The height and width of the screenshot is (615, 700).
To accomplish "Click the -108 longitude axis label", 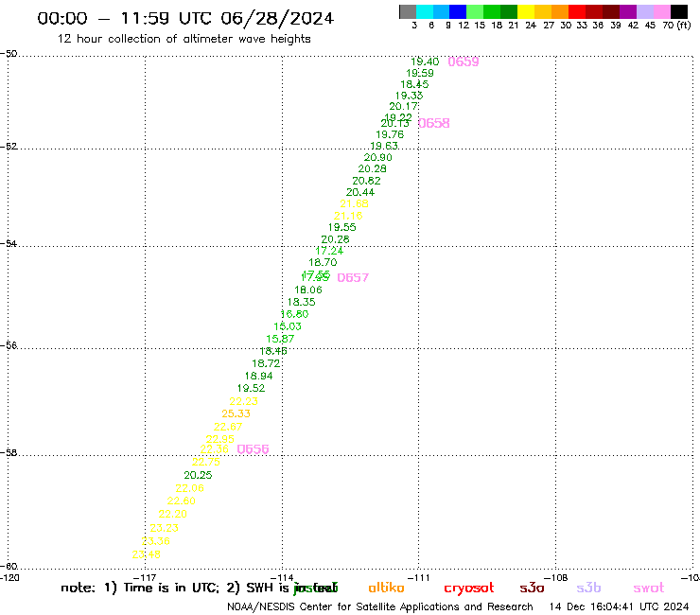I will (555, 577).
